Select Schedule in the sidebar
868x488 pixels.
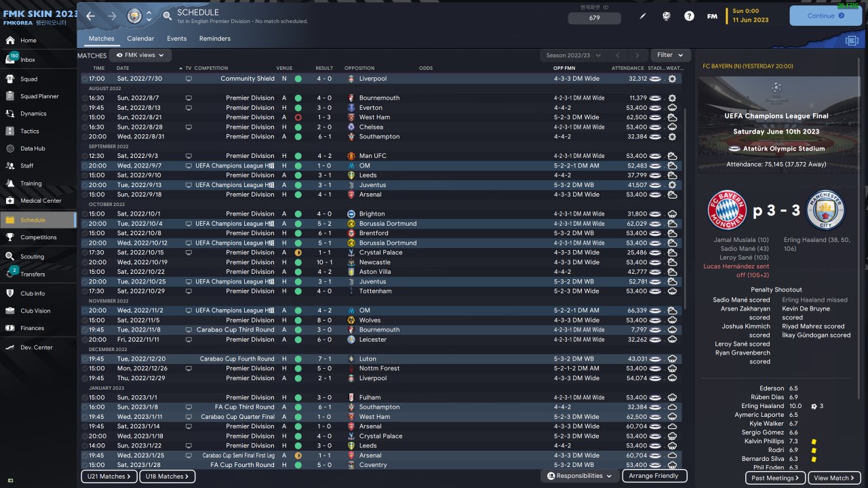coord(38,220)
